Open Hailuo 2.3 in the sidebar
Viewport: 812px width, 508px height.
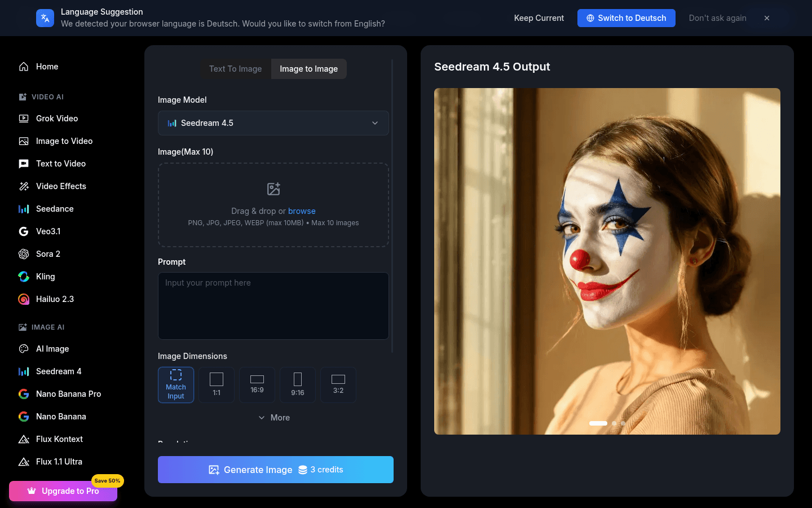pos(55,299)
